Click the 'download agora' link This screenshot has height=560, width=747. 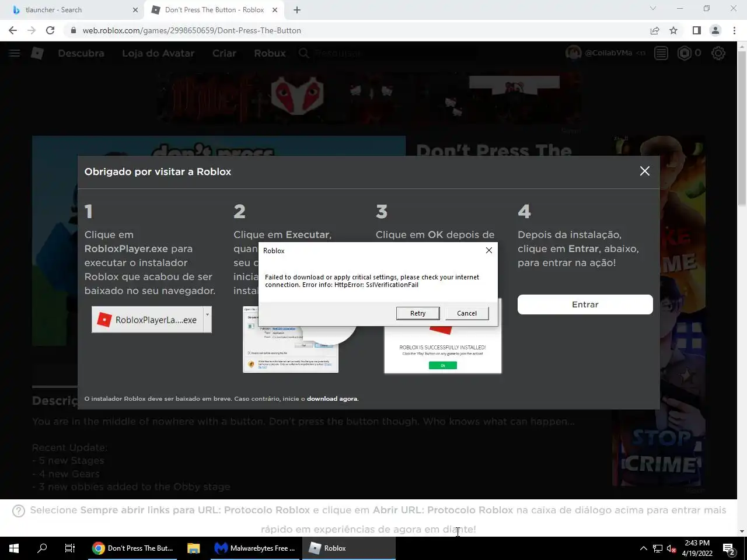(332, 399)
